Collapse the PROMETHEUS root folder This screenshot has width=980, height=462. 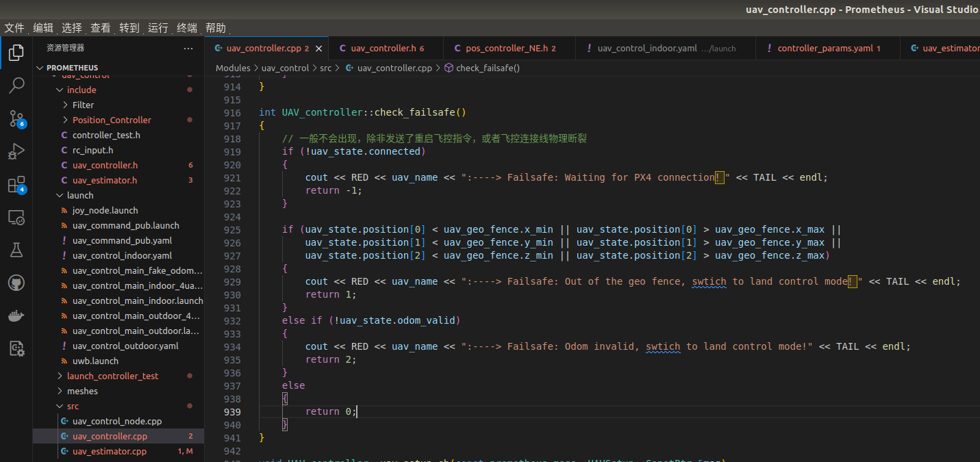(x=118, y=68)
